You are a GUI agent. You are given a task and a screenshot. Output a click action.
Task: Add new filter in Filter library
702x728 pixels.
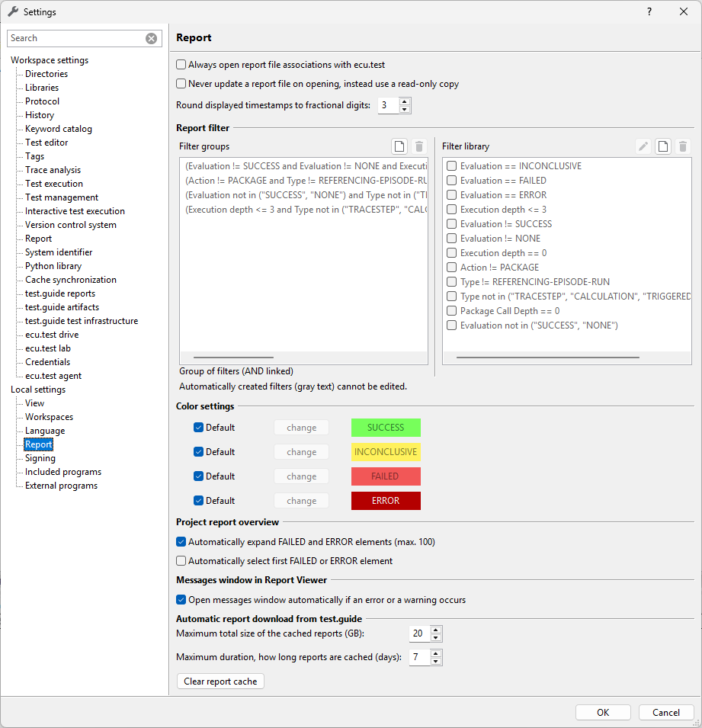(663, 146)
